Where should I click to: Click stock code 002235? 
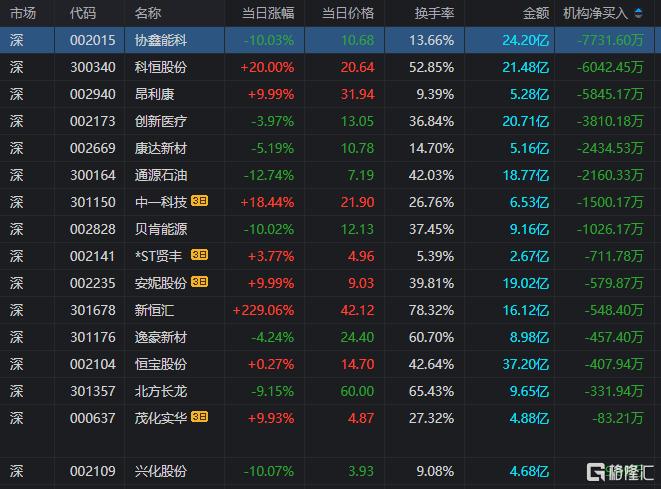tap(93, 283)
